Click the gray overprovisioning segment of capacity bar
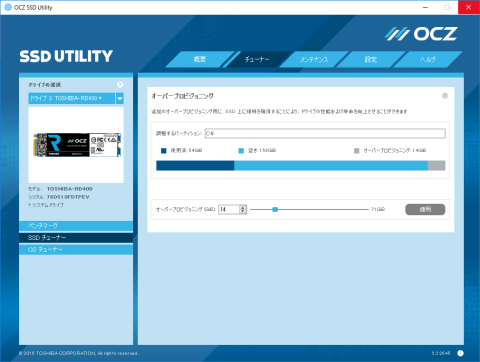 tap(437, 166)
